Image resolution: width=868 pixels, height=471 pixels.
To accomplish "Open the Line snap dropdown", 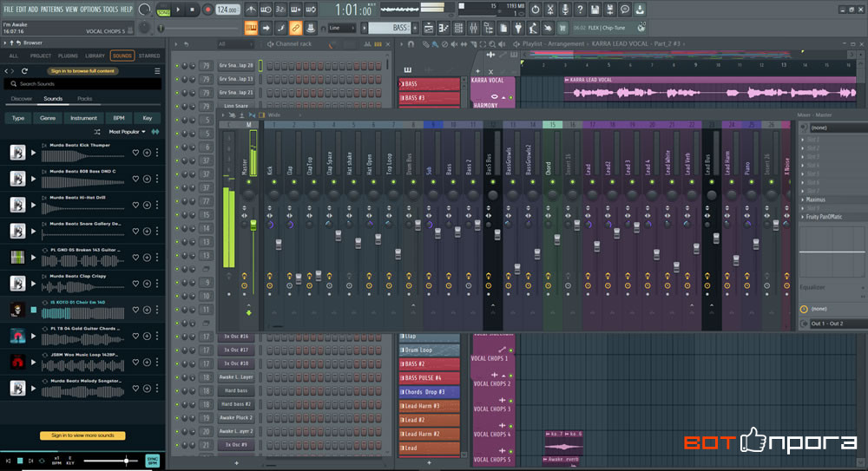I will pyautogui.click(x=341, y=28).
